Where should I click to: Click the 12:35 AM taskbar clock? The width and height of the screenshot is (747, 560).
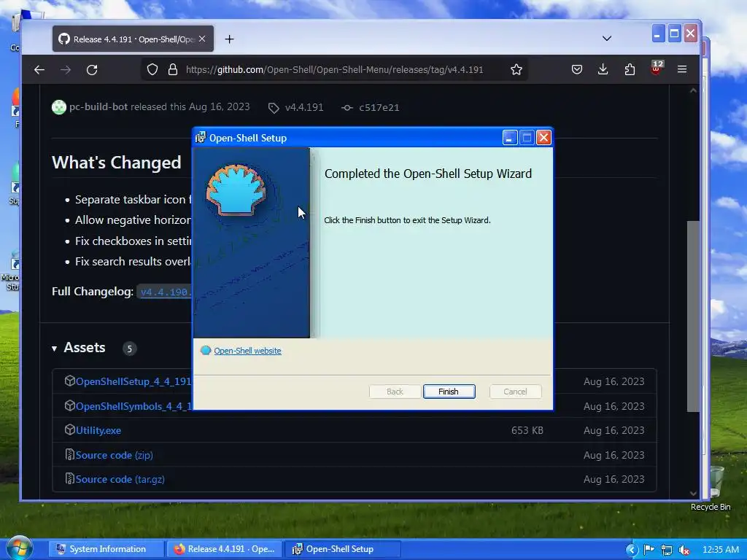(x=720, y=550)
